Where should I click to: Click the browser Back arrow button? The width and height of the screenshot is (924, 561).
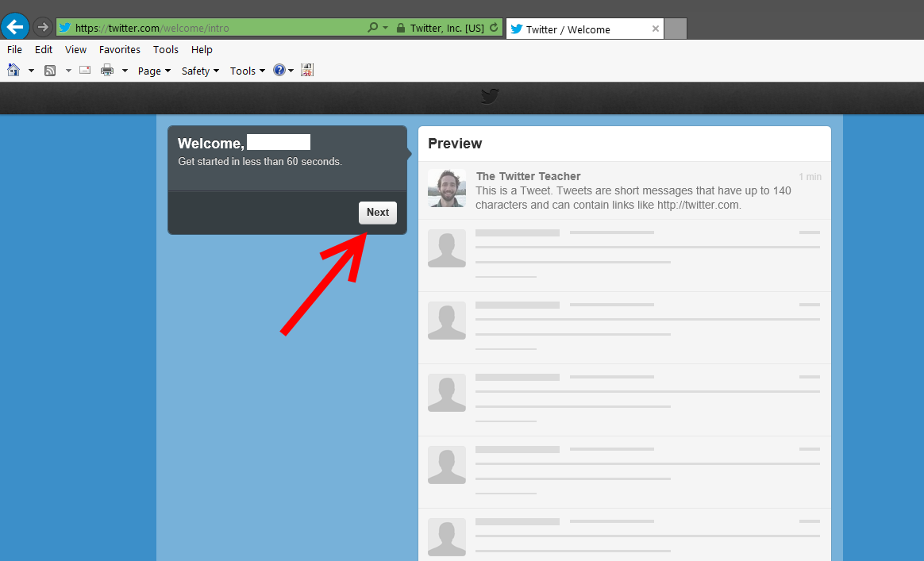15,28
